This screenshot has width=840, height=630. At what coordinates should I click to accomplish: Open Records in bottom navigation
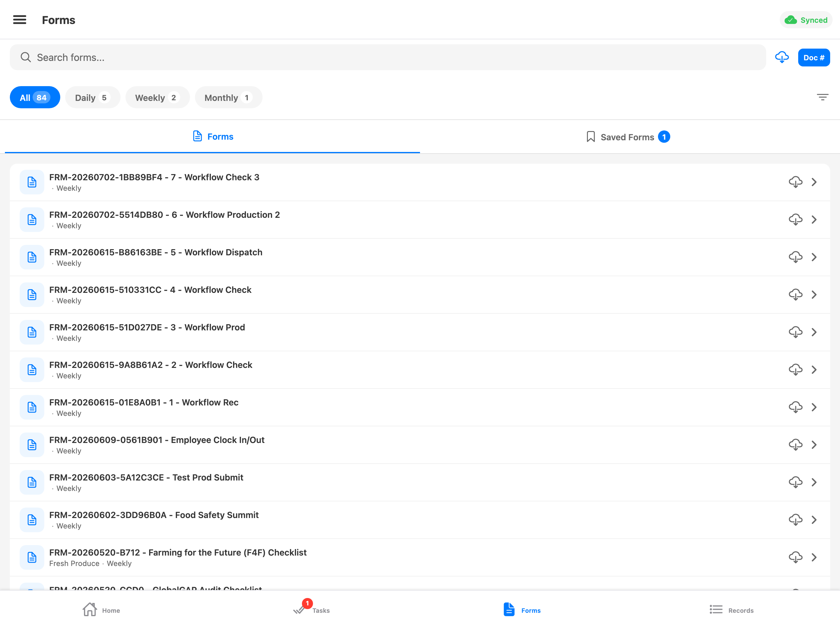[x=731, y=610]
